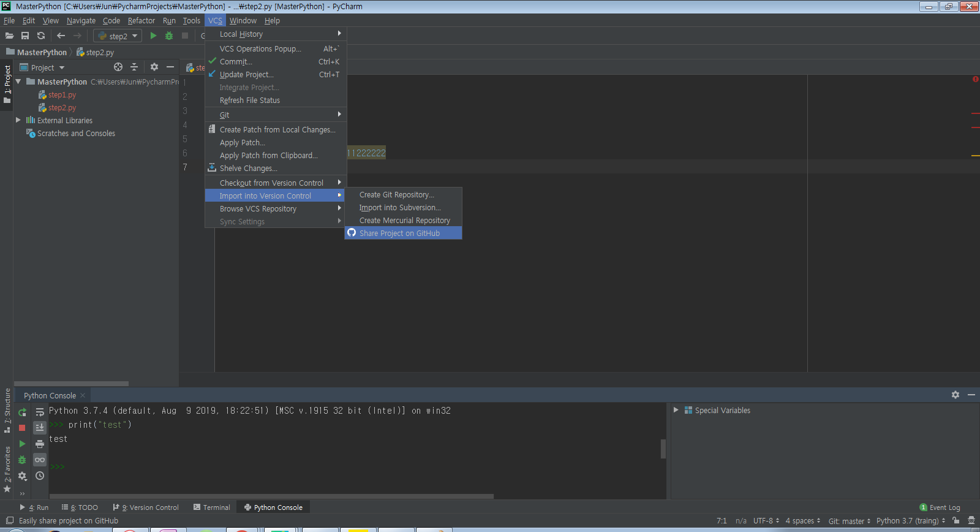Click 7: Structure side tab
The height and width of the screenshot is (532, 980).
tap(7, 411)
